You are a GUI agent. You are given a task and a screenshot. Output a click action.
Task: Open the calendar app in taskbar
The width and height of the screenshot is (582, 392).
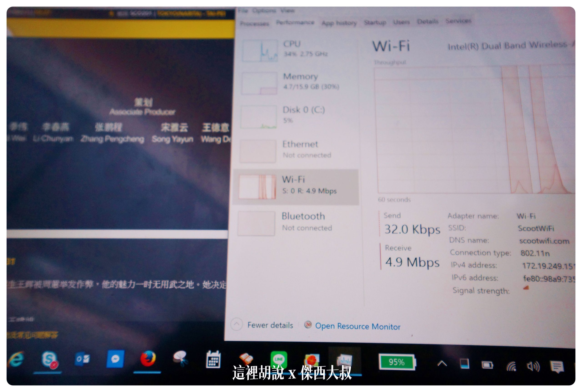coord(213,360)
